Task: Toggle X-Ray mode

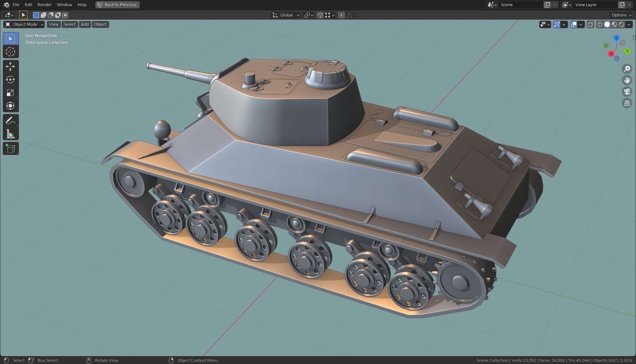Action: tap(591, 24)
